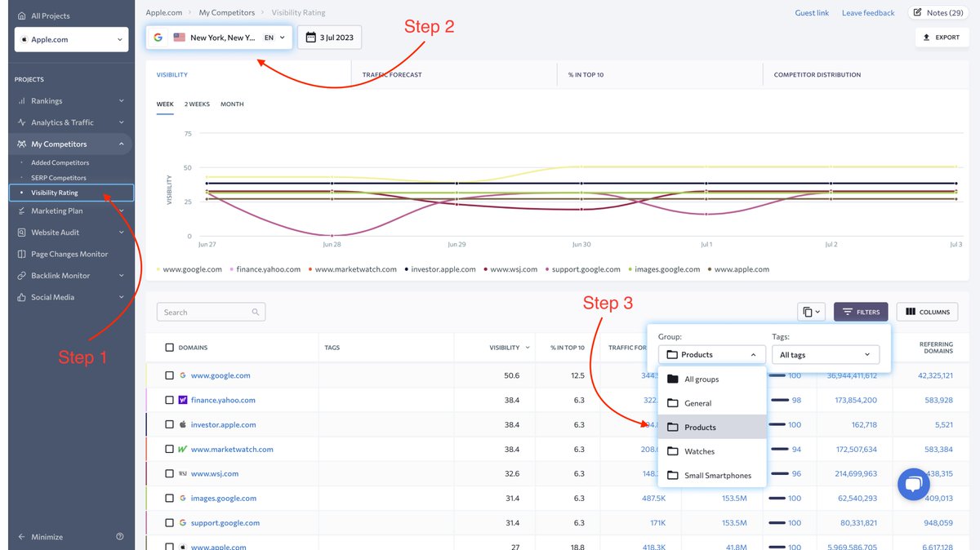Click the Social Media icon
This screenshot has height=550, width=980.
pos(22,297)
